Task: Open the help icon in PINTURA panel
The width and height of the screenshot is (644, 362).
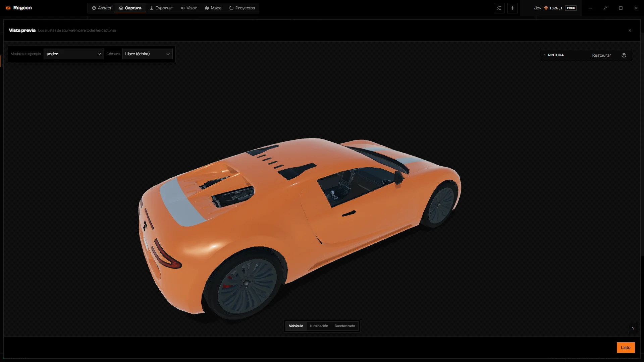Action: click(x=624, y=55)
